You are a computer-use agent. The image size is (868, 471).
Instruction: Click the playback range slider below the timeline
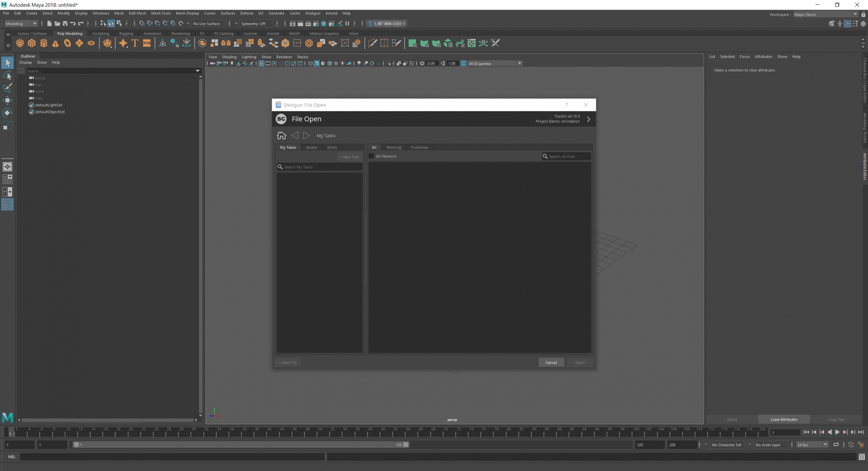point(241,444)
